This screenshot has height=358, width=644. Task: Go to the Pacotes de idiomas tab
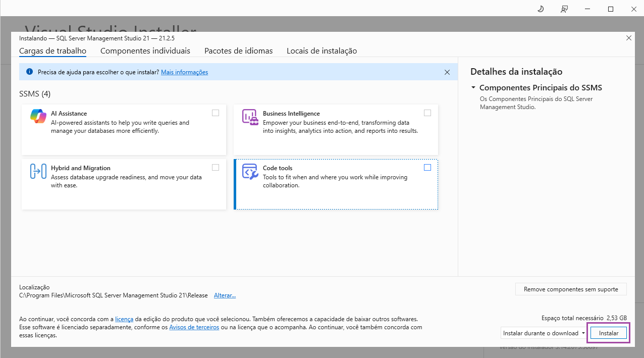[238, 51]
